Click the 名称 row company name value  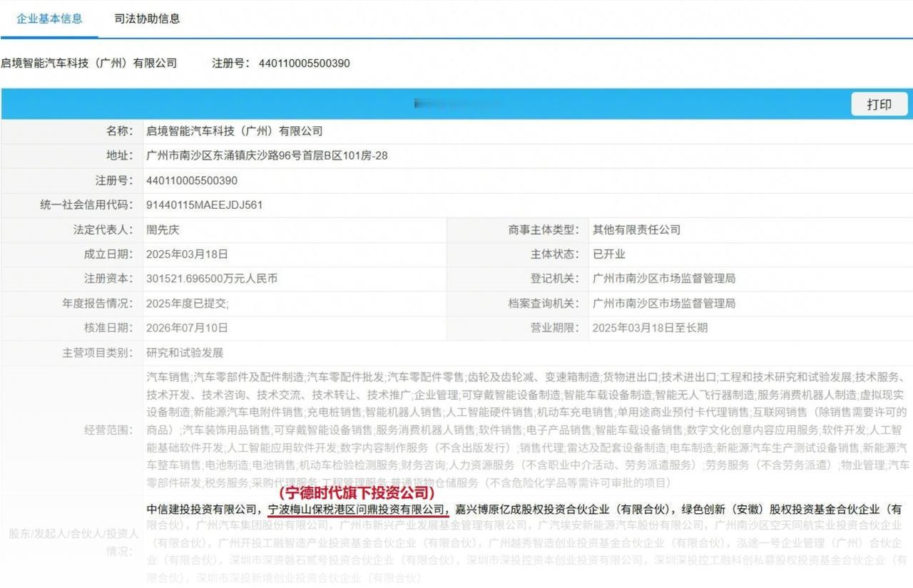[x=235, y=131]
